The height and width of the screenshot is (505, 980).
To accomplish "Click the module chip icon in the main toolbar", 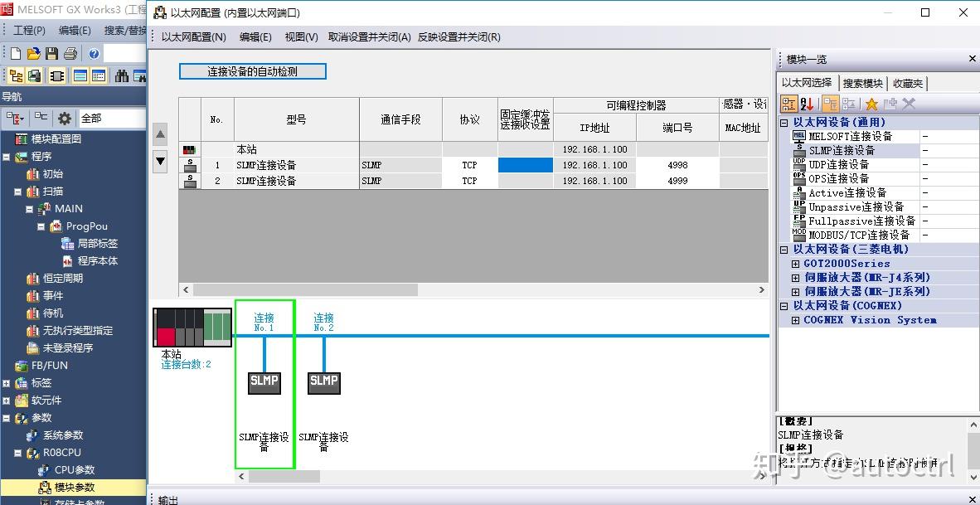I will [56, 76].
